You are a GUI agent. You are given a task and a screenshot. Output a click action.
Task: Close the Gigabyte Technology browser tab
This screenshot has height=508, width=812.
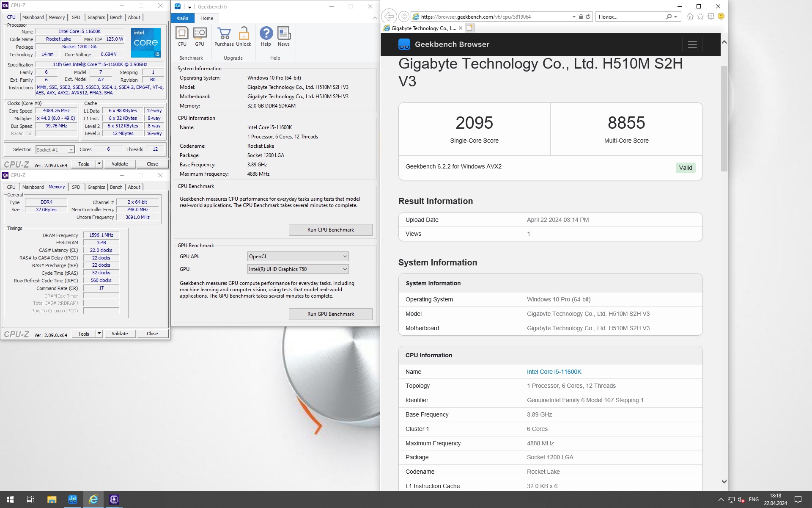[x=461, y=28]
